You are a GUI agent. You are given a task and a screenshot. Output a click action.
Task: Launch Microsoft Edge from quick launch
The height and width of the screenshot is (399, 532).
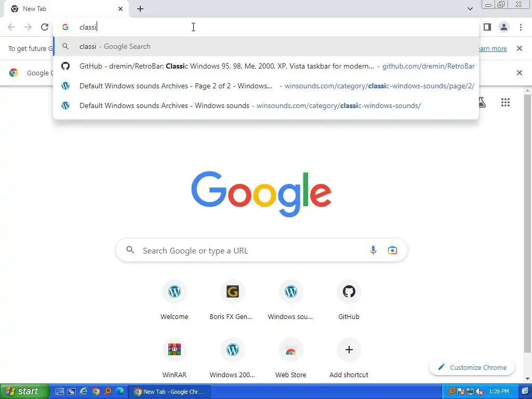point(119,392)
